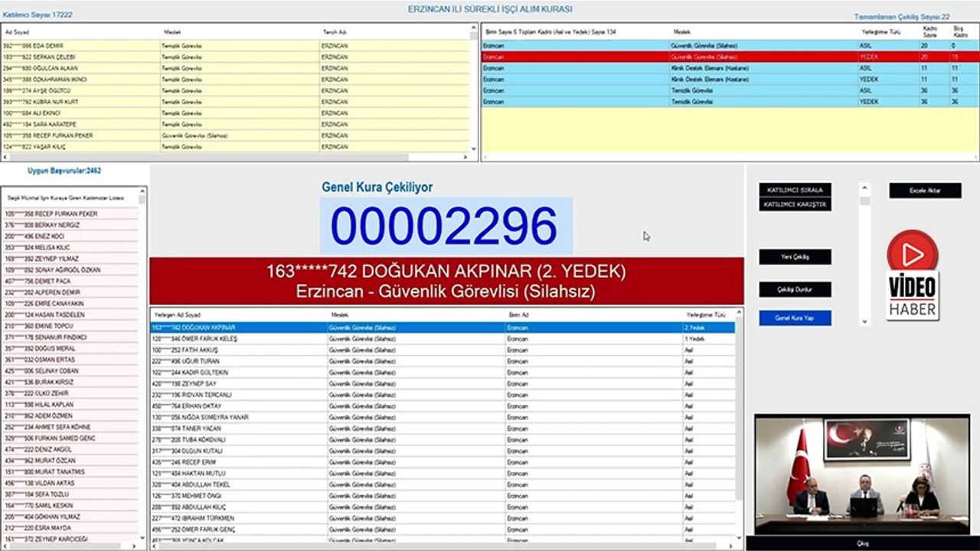
Task: Click the scrollbar up arrow beside the buttons
Action: (863, 185)
